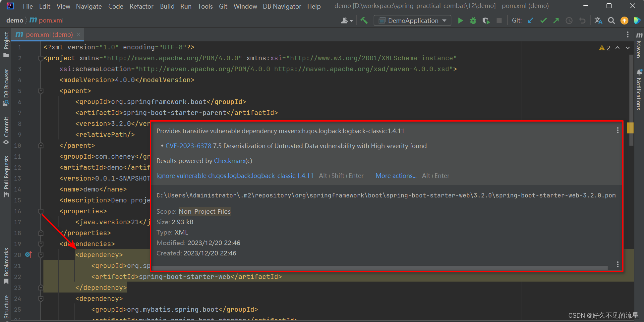Open the Pull Requests tool window
Viewport: 644px width, 322px height.
click(x=6, y=176)
